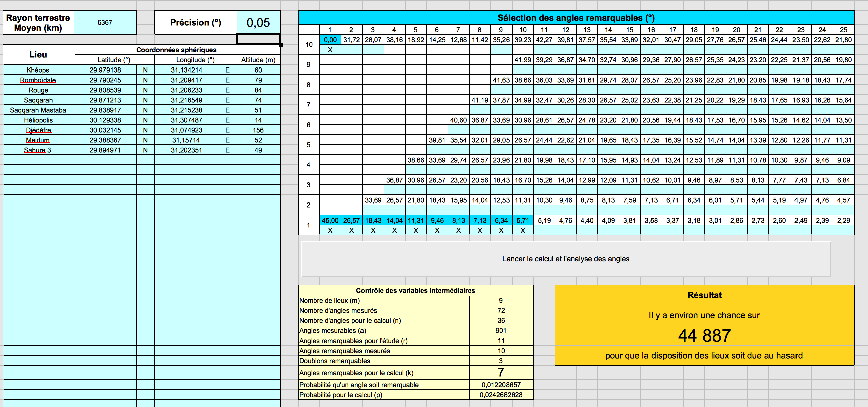This screenshot has height=407, width=868.
Task: Click Nombre de lieux (m) value 9
Action: pos(501,300)
